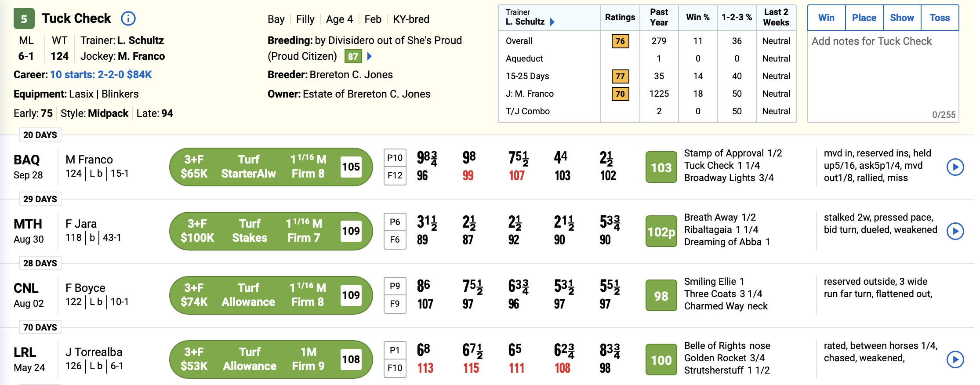Expand trainer L. Schultz details arrow
The height and width of the screenshot is (385, 980).
pyautogui.click(x=552, y=22)
